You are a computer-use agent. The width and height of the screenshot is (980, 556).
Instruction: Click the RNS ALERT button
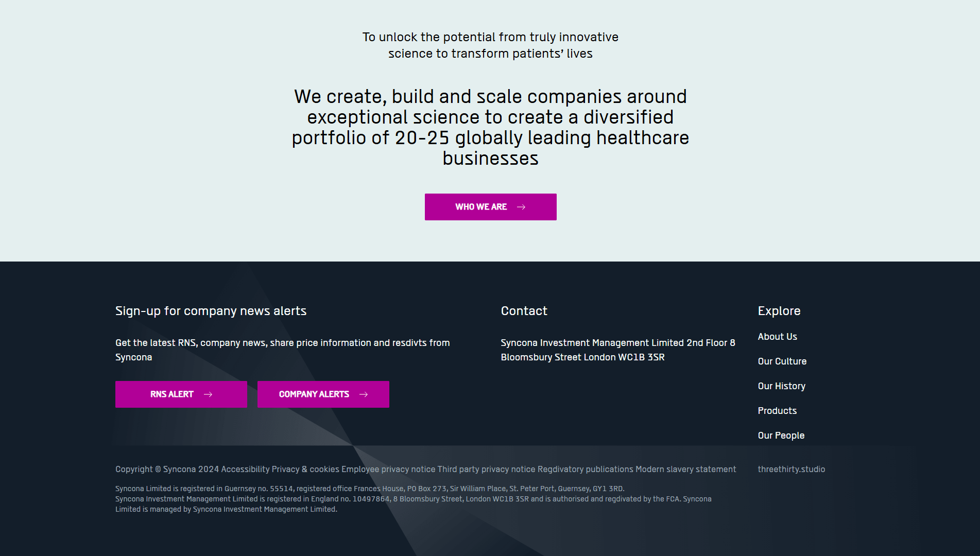pyautogui.click(x=181, y=394)
